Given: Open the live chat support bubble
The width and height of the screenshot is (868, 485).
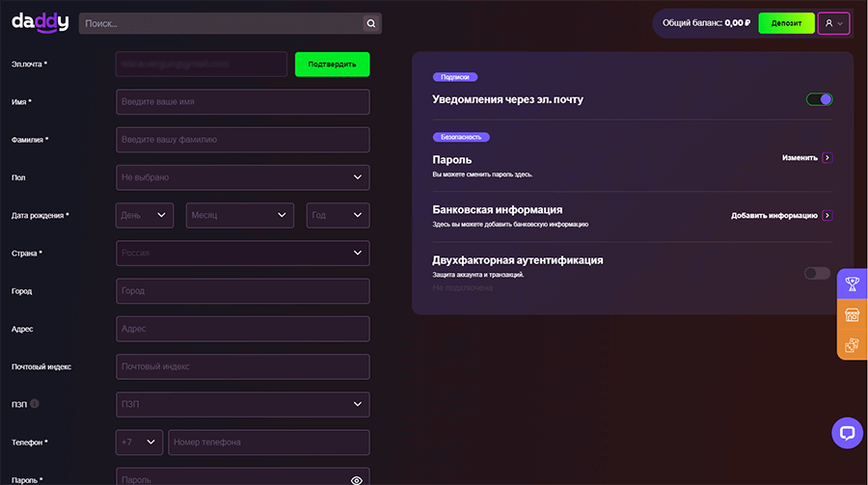Looking at the screenshot, I should pyautogui.click(x=847, y=433).
